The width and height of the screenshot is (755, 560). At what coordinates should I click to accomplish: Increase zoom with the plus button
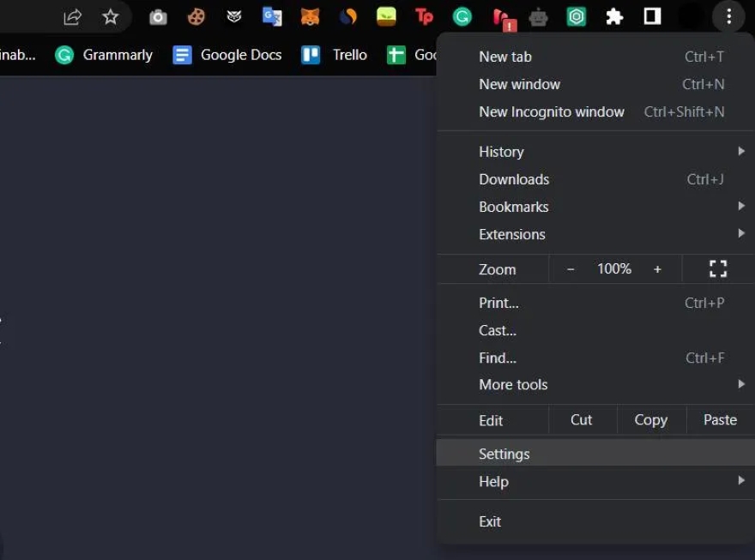pos(657,269)
